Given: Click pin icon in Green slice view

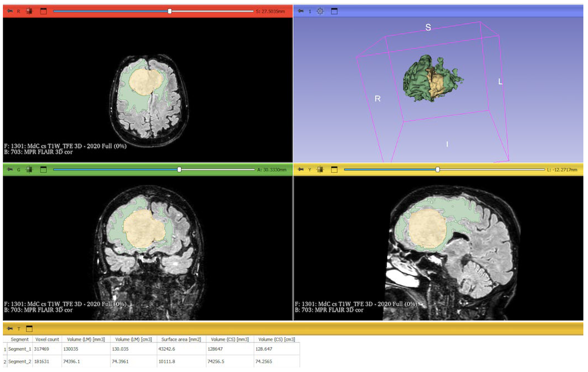Looking at the screenshot, I should pos(10,169).
